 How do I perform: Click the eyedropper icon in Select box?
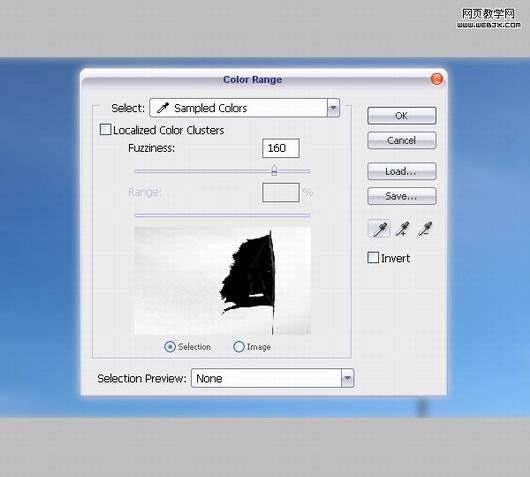point(163,108)
